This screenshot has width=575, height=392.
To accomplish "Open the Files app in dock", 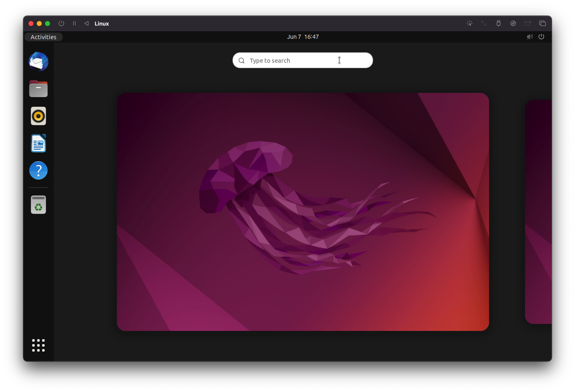I will (38, 89).
